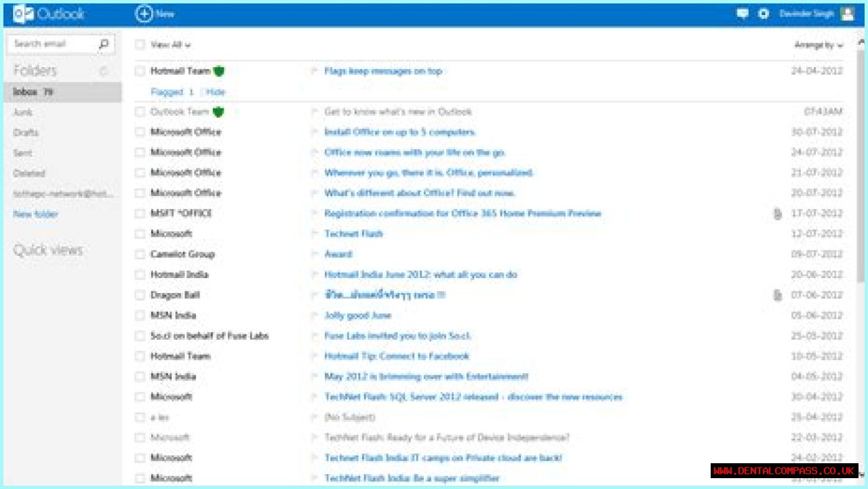The height and width of the screenshot is (489, 868).
Task: Flag the Camelot Group Award email
Action: [x=314, y=254]
